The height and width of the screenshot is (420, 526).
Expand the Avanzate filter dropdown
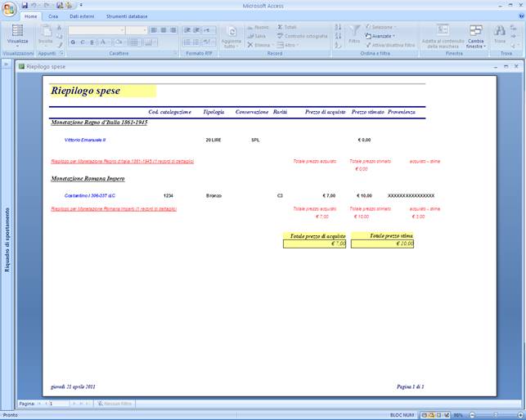pyautogui.click(x=380, y=36)
